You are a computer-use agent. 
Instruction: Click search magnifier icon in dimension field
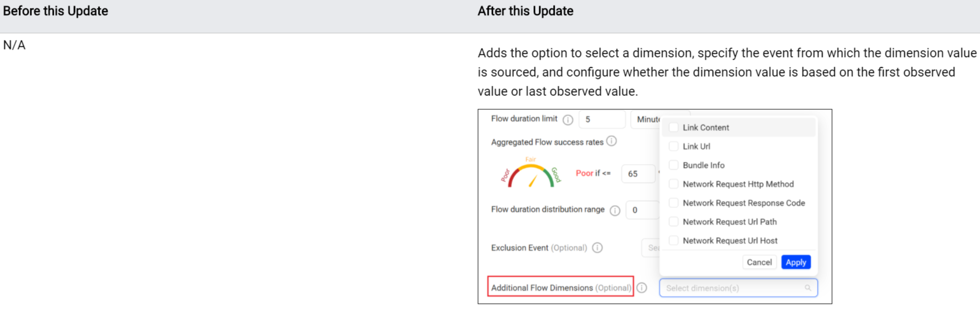pyautogui.click(x=808, y=288)
